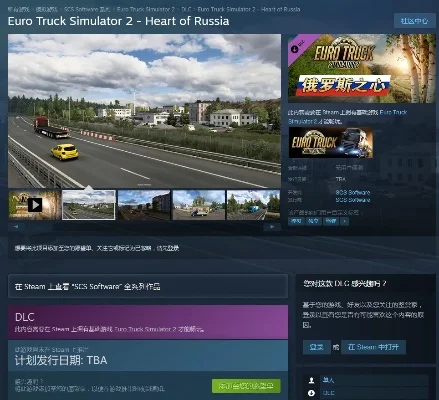The image size is (439, 400).
Task: Click the single-player person icon
Action: tap(311, 380)
